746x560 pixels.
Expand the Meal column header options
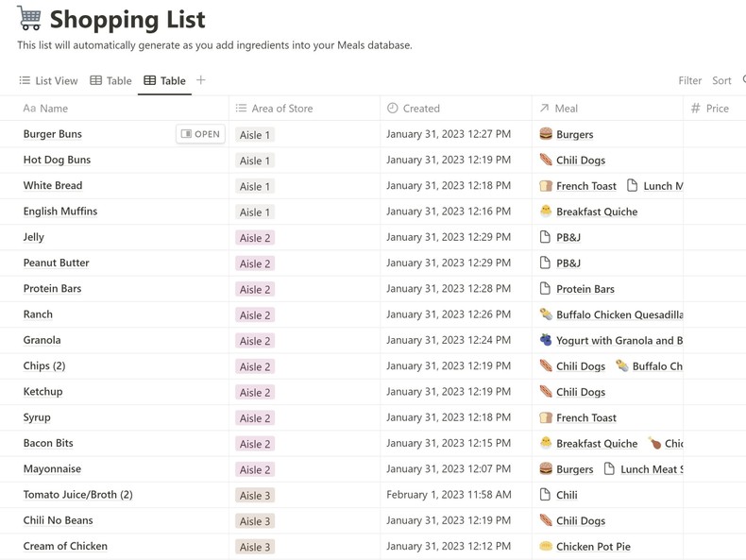point(566,109)
